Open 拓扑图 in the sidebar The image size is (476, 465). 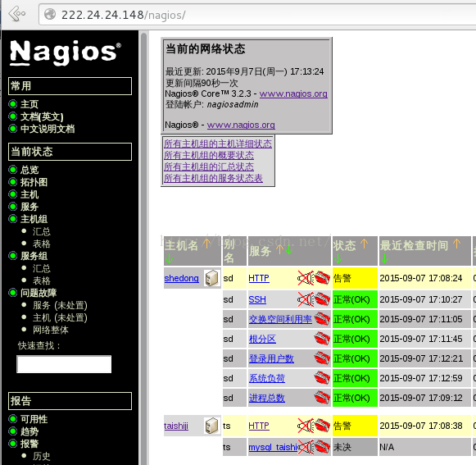(34, 182)
